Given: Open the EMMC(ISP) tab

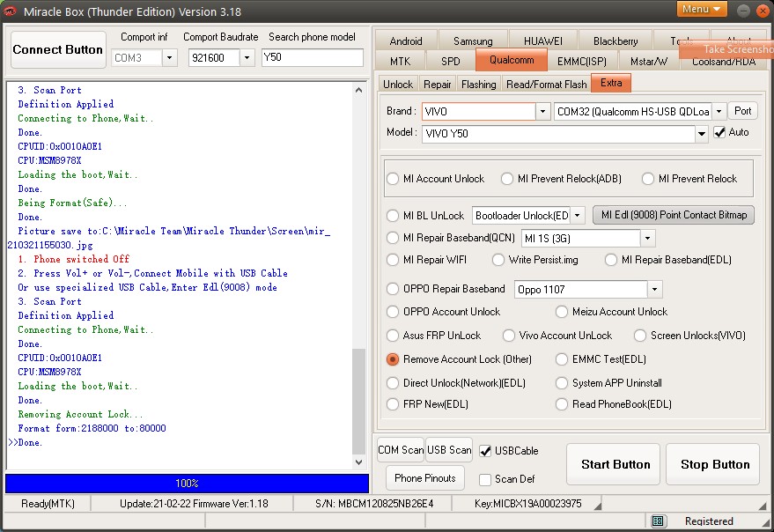Looking at the screenshot, I should pos(581,62).
